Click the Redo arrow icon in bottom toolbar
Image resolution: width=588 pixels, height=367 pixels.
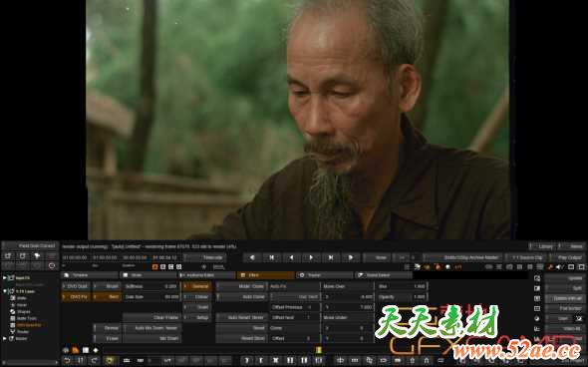point(95,361)
